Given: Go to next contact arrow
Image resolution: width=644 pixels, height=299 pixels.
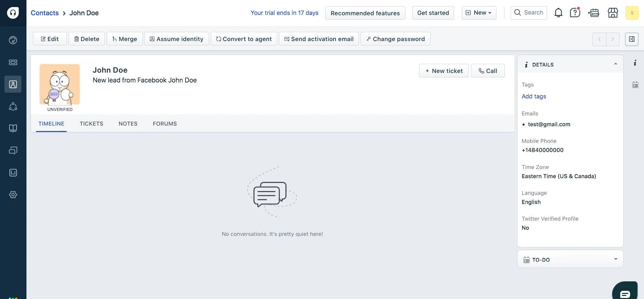Looking at the screenshot, I should [613, 39].
